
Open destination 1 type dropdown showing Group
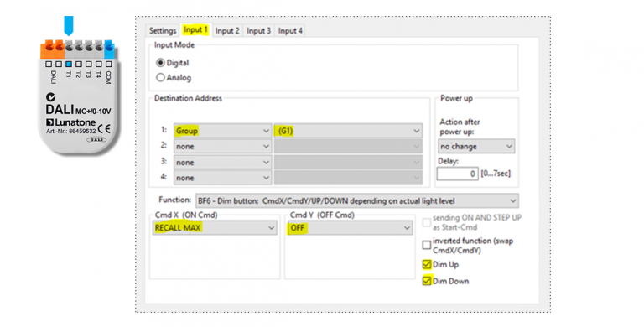point(222,131)
